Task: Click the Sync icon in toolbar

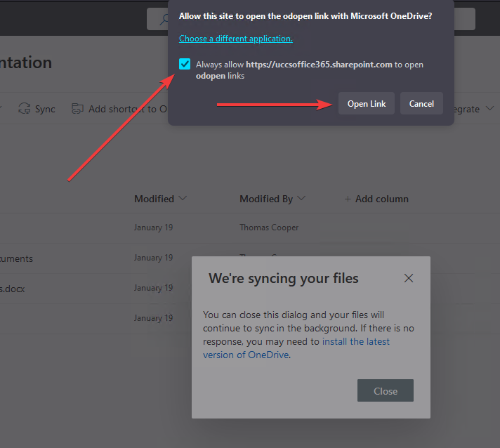Action: pyautogui.click(x=25, y=109)
